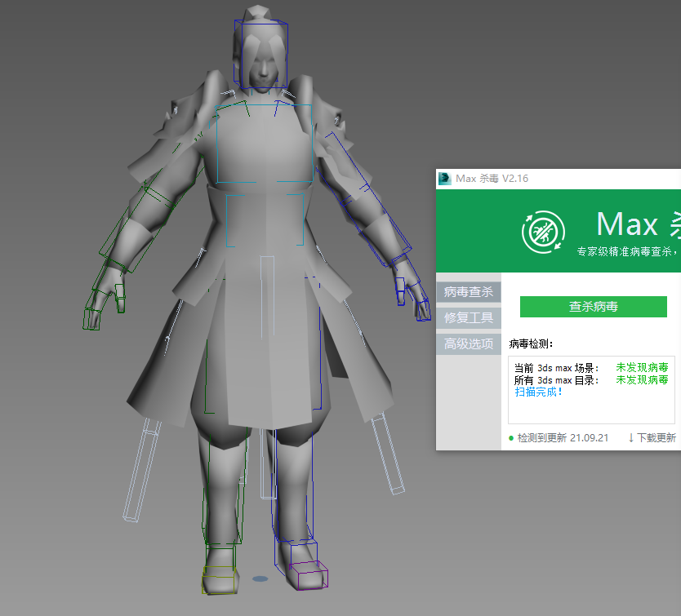Image resolution: width=681 pixels, height=616 pixels.
Task: Click the blue oval helper between the feet
Action: point(260,579)
